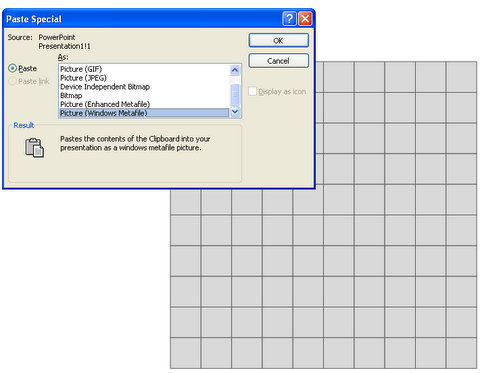
Task: Close the Paste Special dialog
Action: (x=305, y=19)
